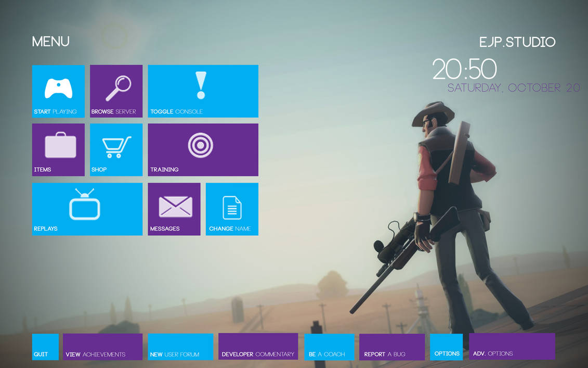Click the Saturday, October 20 date
The image size is (588, 368).
514,88
